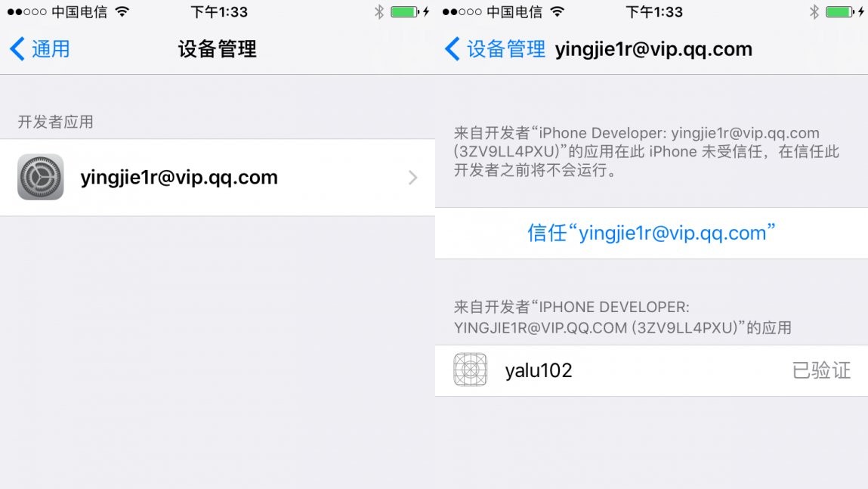Tap the 设备管理 title on left screen
Image resolution: width=868 pixels, height=489 pixels.
click(217, 48)
